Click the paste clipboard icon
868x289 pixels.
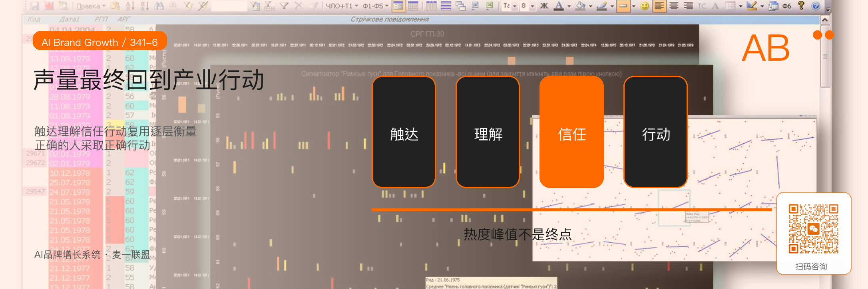click(x=115, y=6)
